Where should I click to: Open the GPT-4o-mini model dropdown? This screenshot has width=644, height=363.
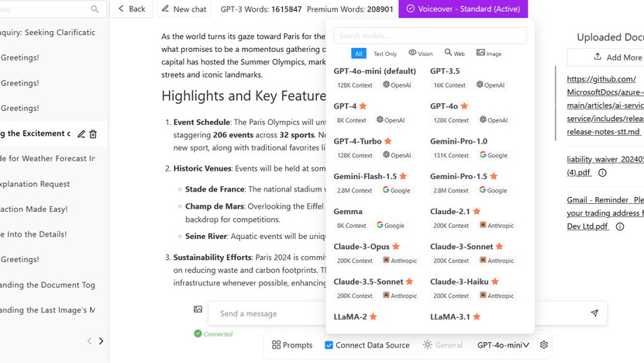tap(503, 345)
